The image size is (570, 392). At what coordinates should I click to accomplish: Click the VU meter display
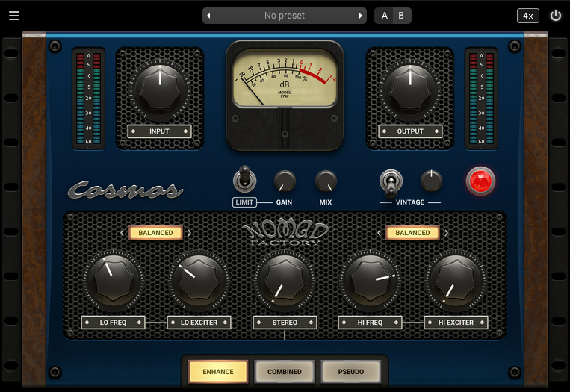285,79
